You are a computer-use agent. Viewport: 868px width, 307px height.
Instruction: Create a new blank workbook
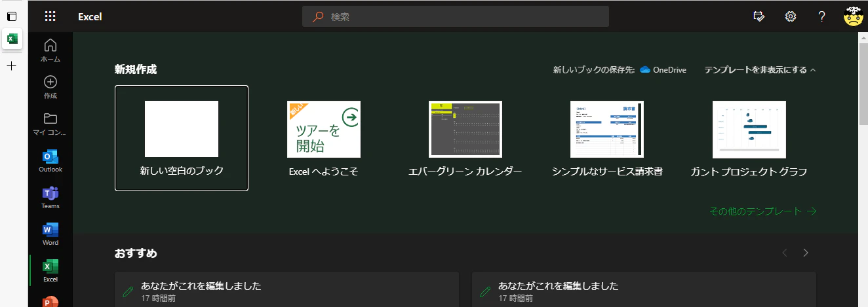[x=182, y=138]
